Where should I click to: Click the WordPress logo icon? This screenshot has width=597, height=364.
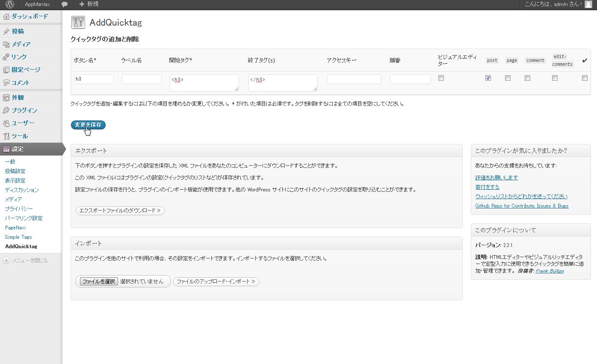point(9,4)
